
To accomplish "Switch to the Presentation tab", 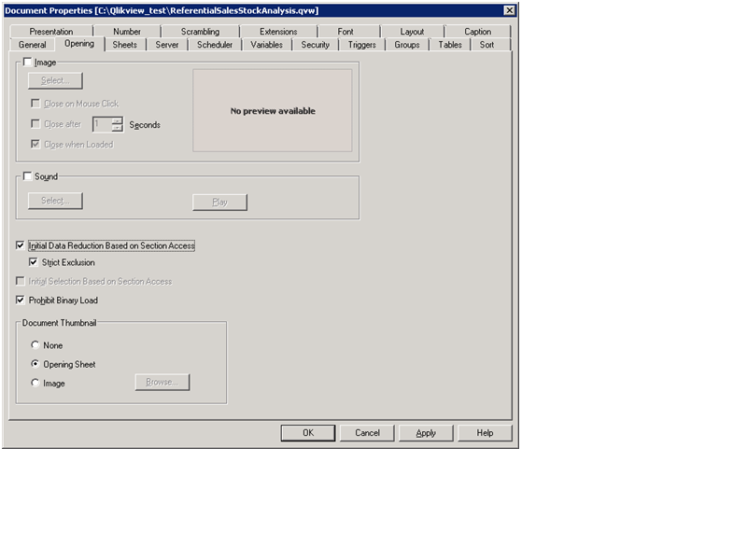I will coord(51,32).
